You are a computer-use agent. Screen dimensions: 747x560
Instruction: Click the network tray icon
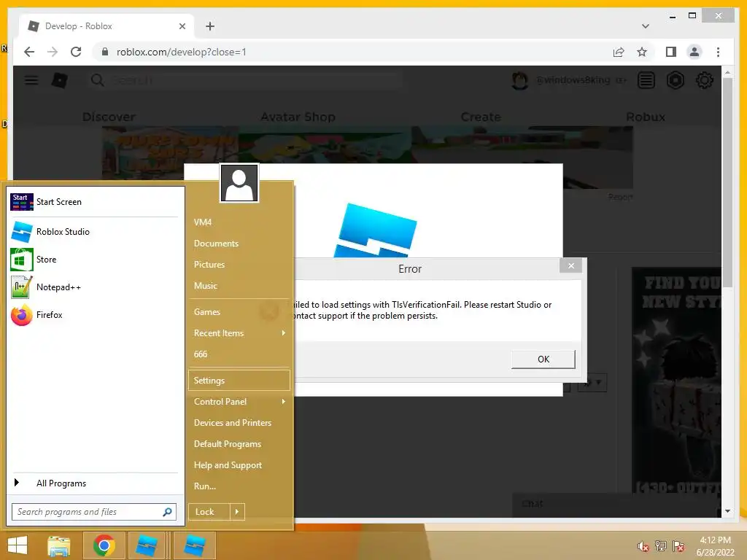(x=661, y=546)
